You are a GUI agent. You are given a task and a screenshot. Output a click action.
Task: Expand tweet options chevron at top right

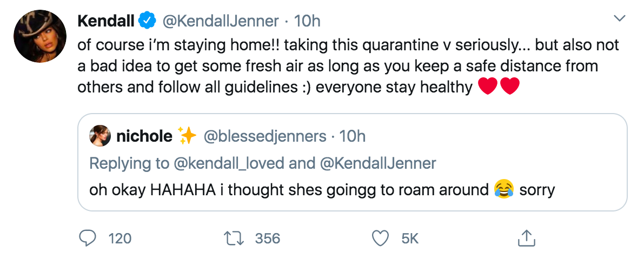coord(619,18)
